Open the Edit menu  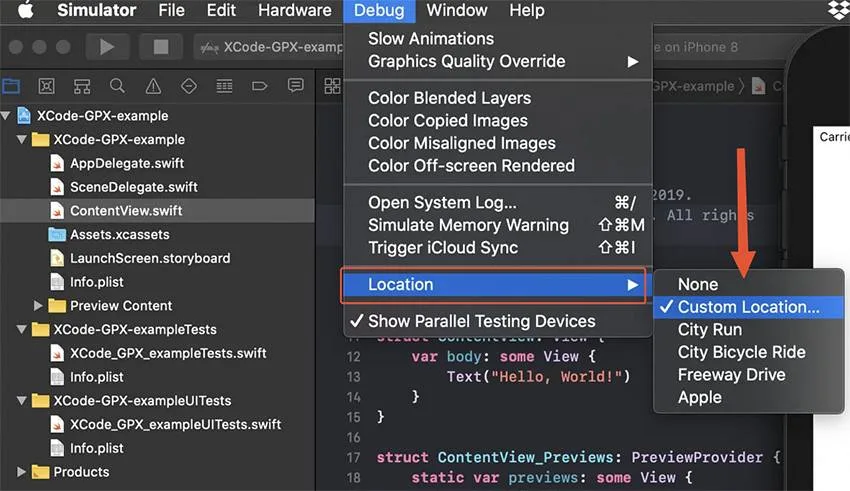tap(221, 10)
